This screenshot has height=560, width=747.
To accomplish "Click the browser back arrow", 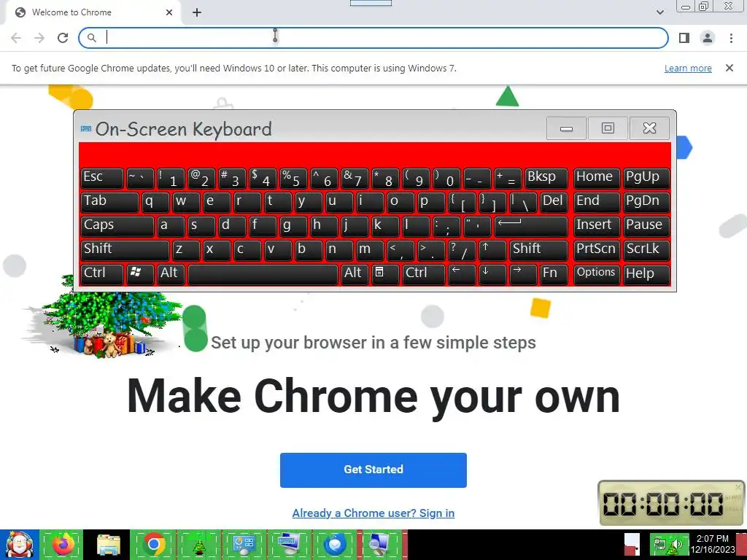I will [x=16, y=38].
